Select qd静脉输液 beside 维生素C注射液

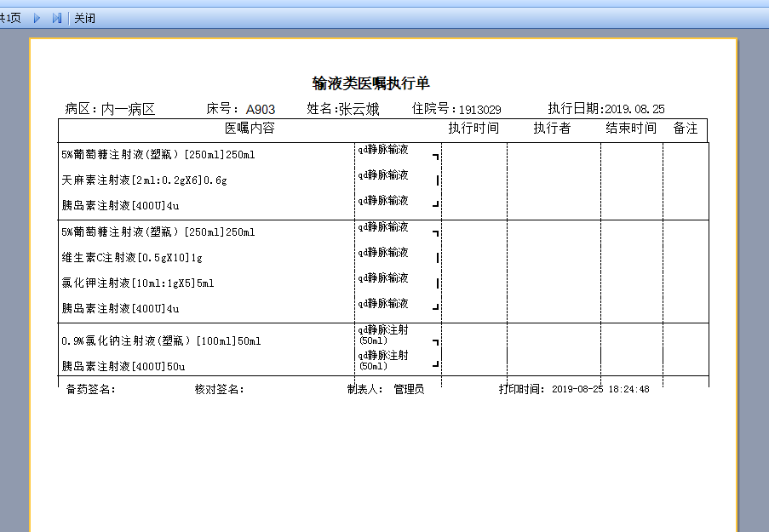click(383, 253)
